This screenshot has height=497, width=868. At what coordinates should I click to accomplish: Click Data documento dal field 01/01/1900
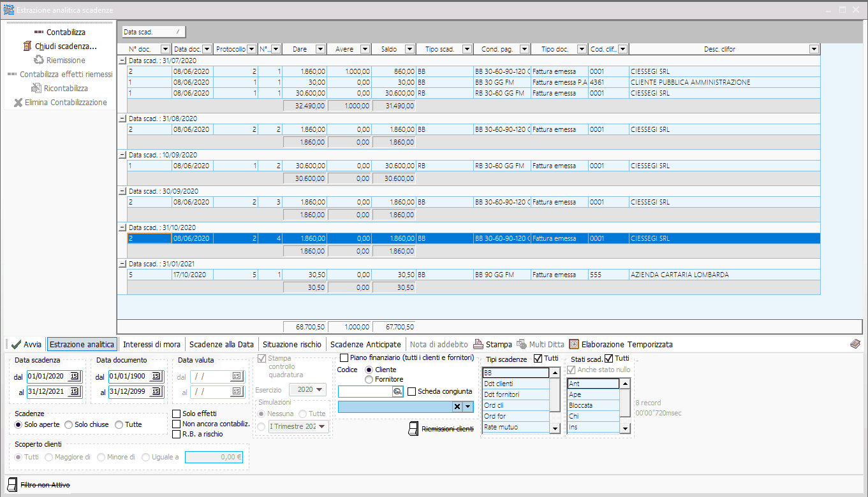coord(129,377)
